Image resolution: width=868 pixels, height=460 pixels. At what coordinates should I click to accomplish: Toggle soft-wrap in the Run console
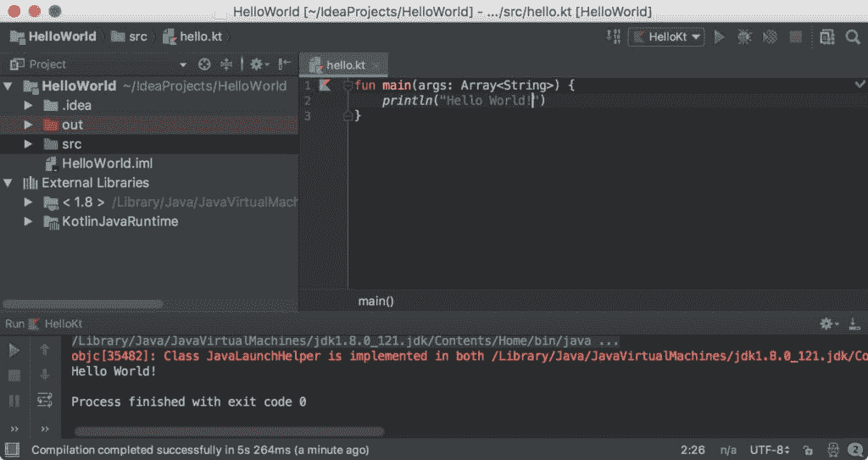point(45,400)
